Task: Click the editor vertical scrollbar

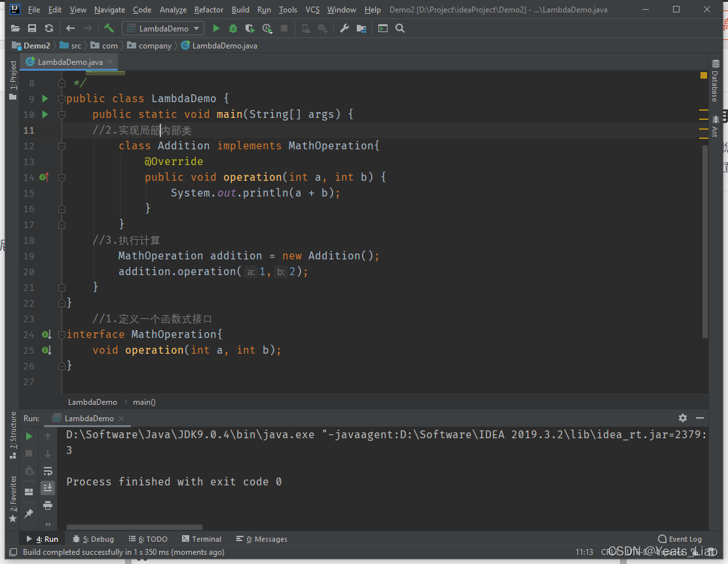Action: coord(705,242)
